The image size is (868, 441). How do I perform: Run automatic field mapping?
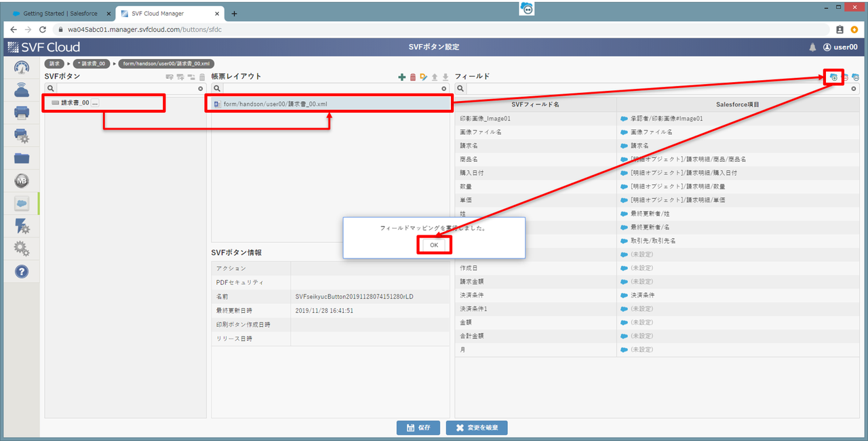click(x=833, y=77)
